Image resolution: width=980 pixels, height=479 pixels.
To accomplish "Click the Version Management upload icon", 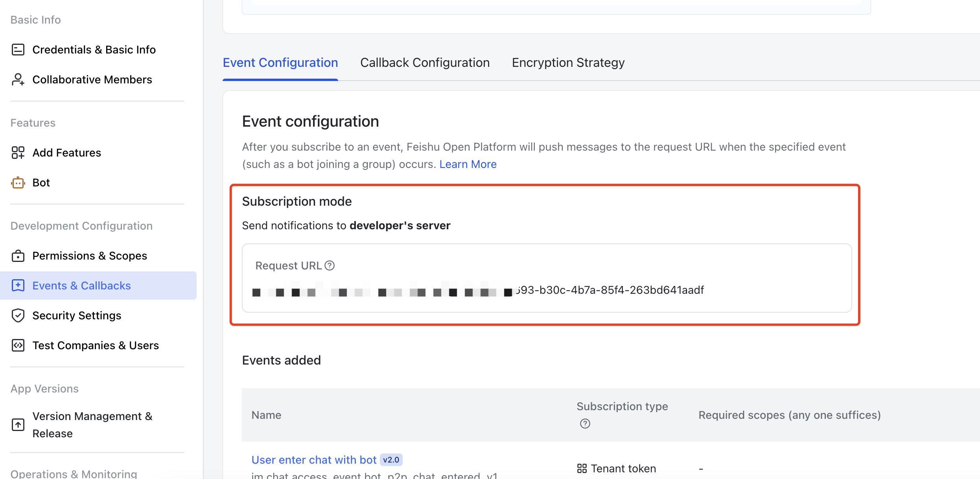I will [x=18, y=425].
